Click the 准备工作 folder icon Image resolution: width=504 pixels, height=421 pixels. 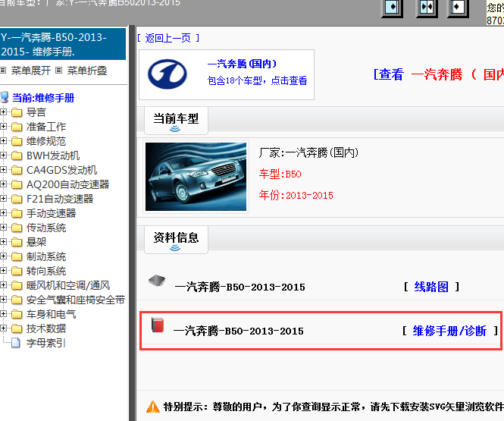17,127
